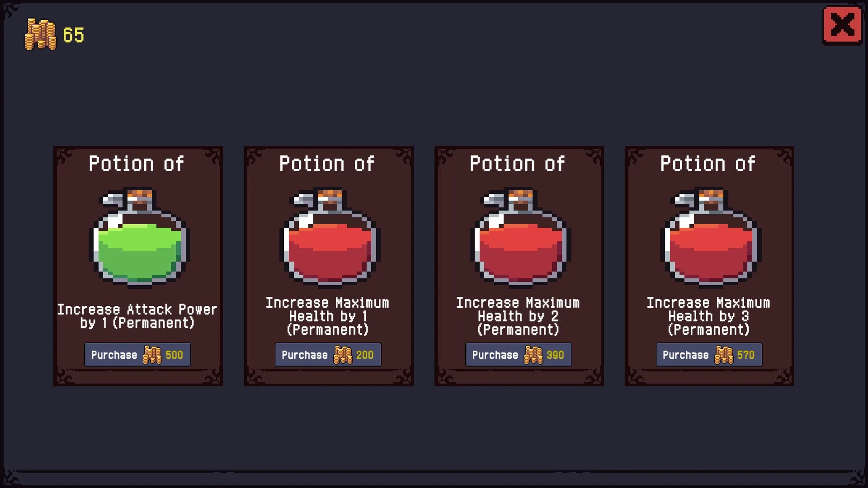Image resolution: width=868 pixels, height=488 pixels.
Task: Click the red Health by 3 potion icon
Action: tap(711, 238)
